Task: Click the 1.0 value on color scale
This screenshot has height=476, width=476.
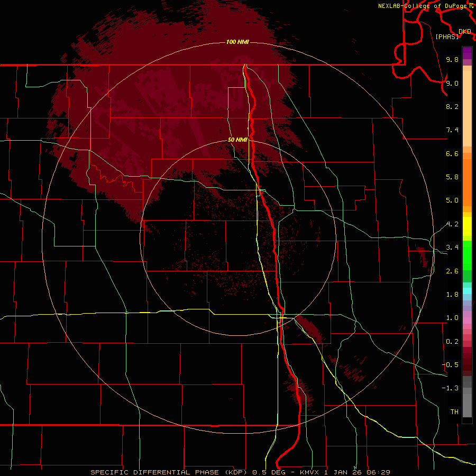Action: click(x=452, y=318)
